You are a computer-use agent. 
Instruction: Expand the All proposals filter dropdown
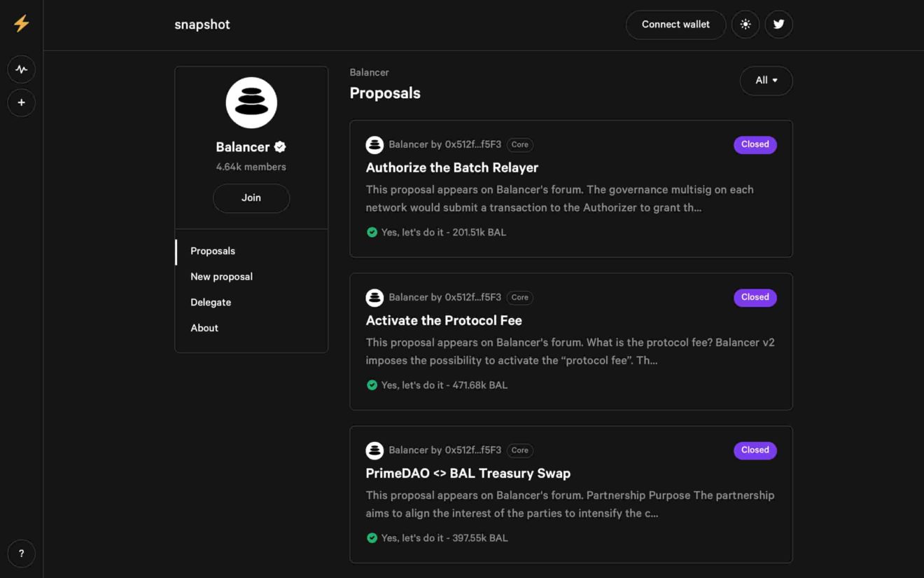pos(766,81)
